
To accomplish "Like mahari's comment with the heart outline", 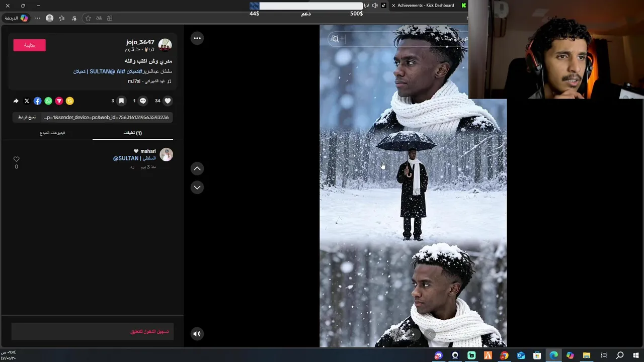I will pyautogui.click(x=16, y=159).
